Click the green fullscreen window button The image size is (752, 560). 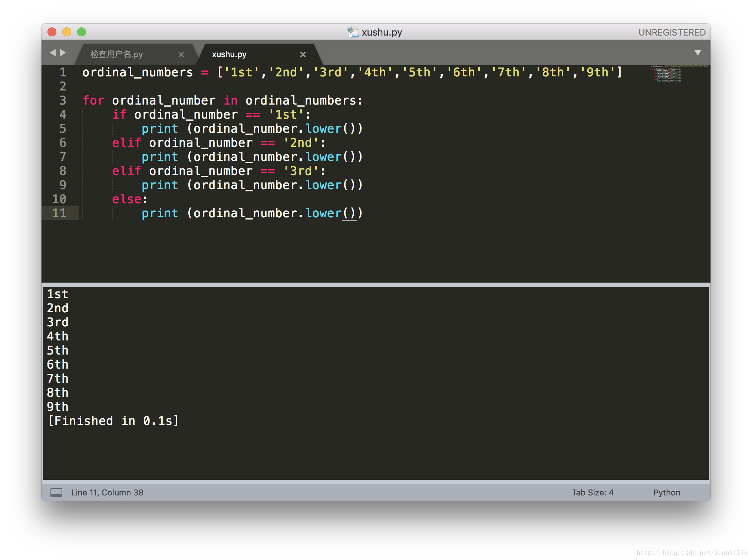tap(82, 32)
